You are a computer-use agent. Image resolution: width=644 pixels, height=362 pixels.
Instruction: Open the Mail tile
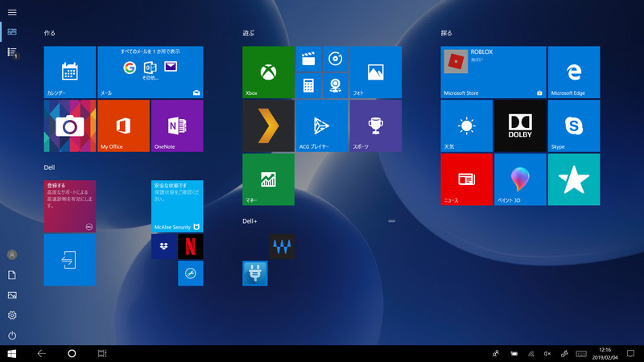pos(151,72)
